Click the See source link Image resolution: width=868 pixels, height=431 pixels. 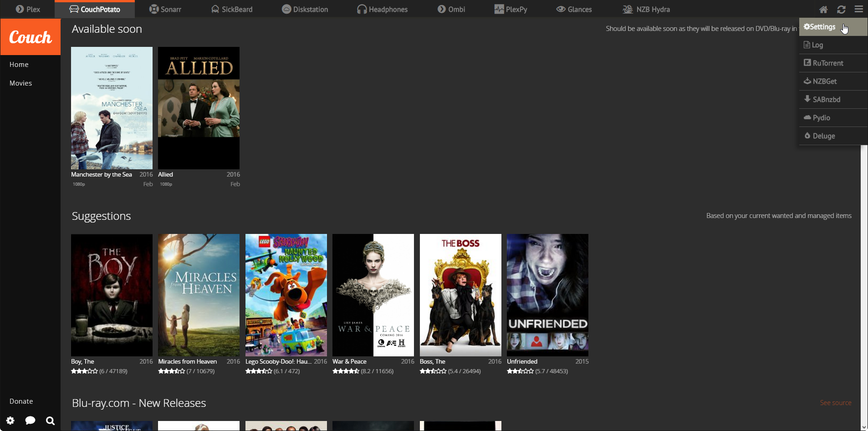point(836,403)
